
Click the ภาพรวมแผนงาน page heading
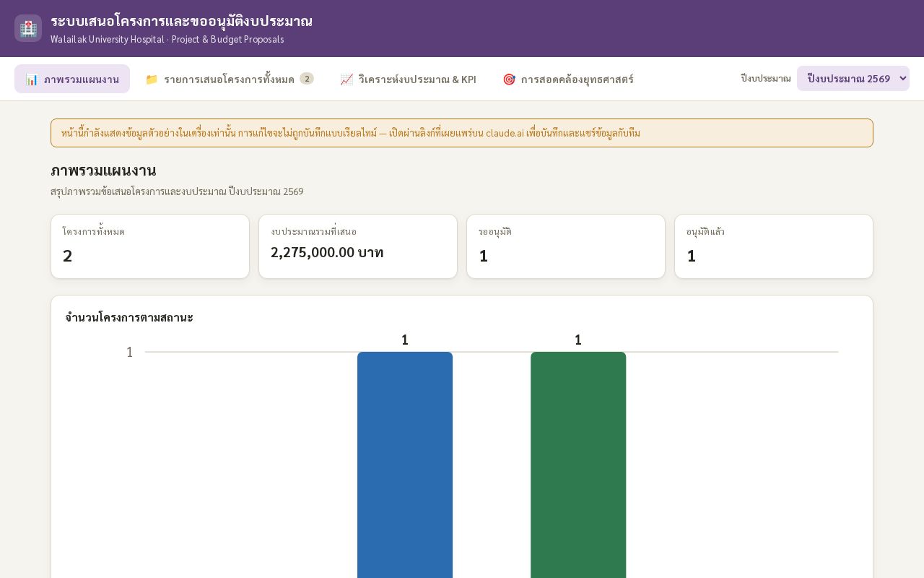point(103,171)
